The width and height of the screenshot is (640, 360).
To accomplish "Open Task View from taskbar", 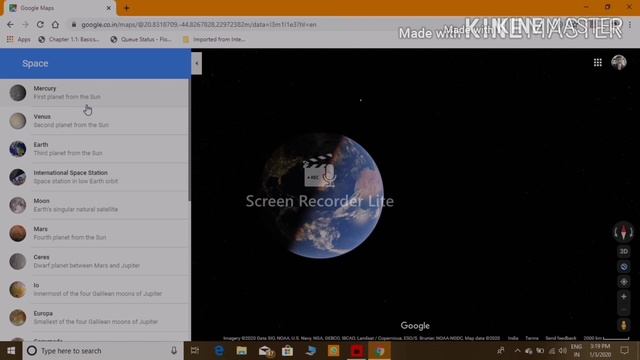I will pyautogui.click(x=195, y=351).
